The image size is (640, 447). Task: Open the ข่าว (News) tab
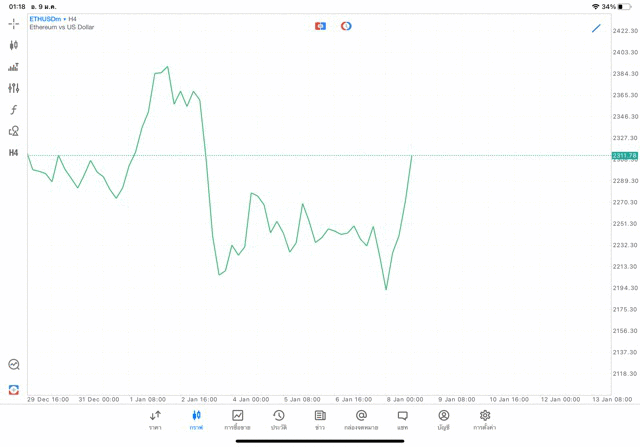320,420
